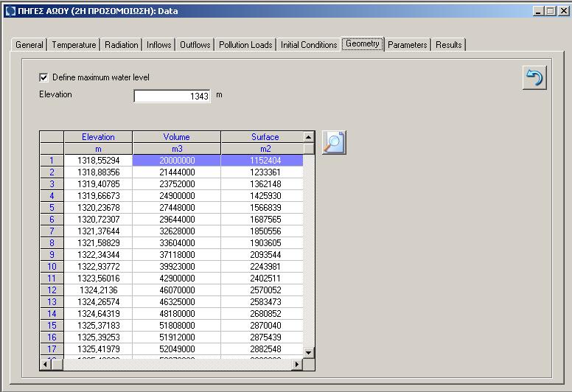Click the table's scroll left arrow
The width and height of the screenshot is (572, 392).
click(x=46, y=364)
